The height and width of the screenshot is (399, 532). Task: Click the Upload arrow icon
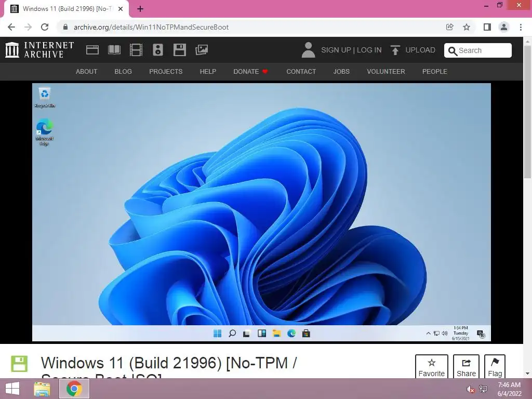pyautogui.click(x=395, y=50)
